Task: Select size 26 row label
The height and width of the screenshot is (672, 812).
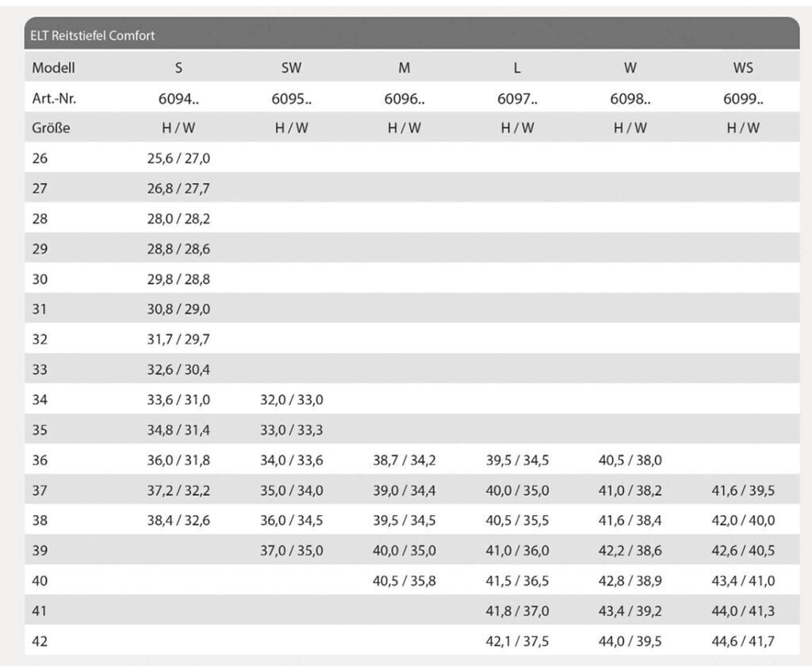Action: [40, 158]
